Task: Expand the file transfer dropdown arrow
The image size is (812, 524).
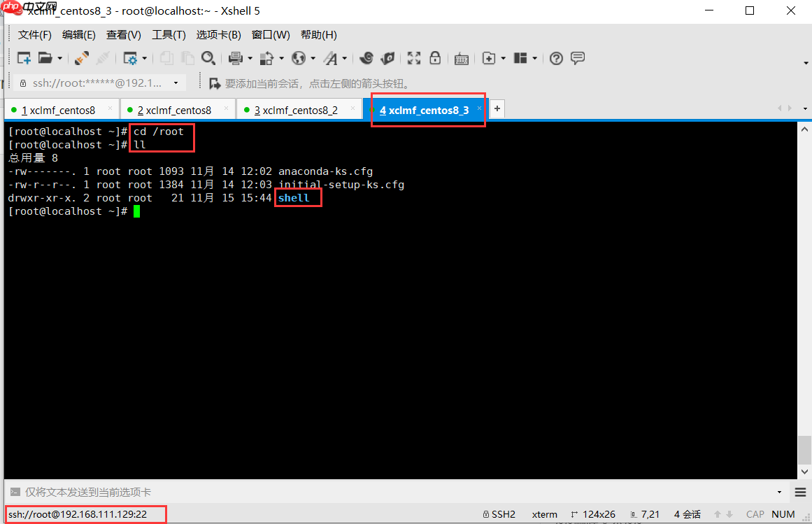Action: [282, 59]
